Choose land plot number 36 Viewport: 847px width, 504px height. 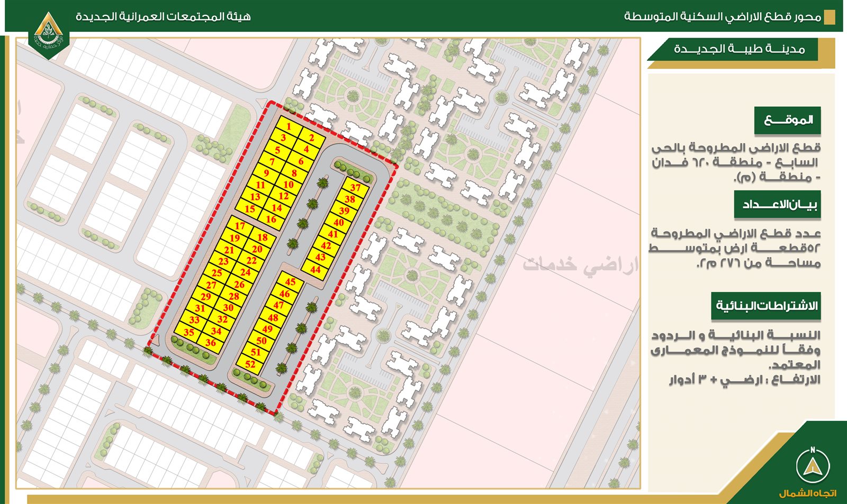click(211, 343)
